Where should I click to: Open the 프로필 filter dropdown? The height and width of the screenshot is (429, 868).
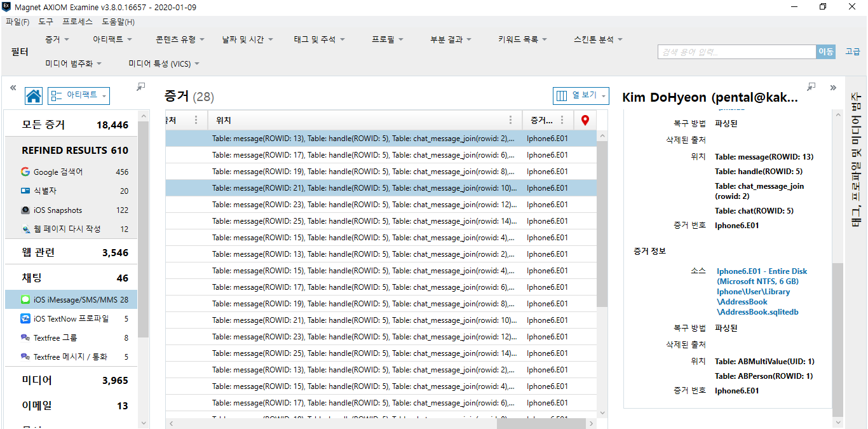(x=388, y=39)
